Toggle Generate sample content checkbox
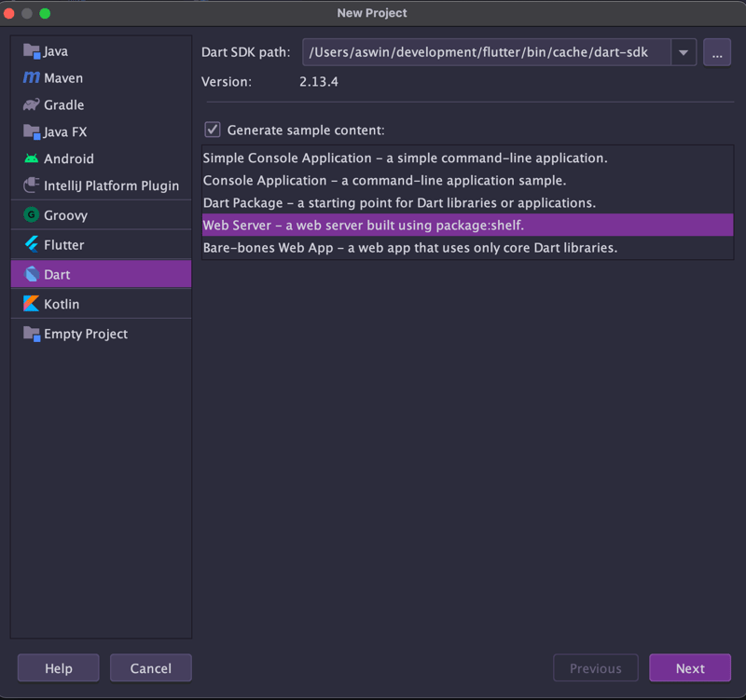Image resolution: width=746 pixels, height=700 pixels. [x=213, y=130]
